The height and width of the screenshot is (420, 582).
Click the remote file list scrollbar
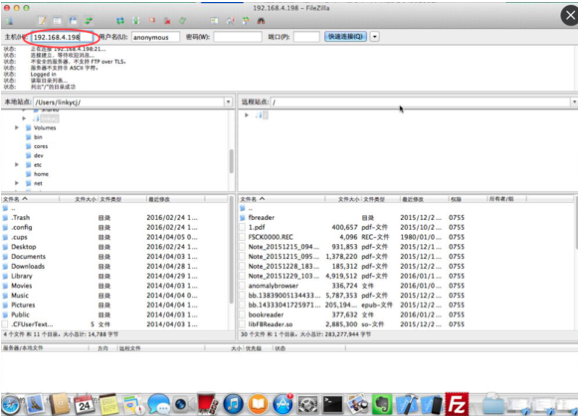point(577,224)
